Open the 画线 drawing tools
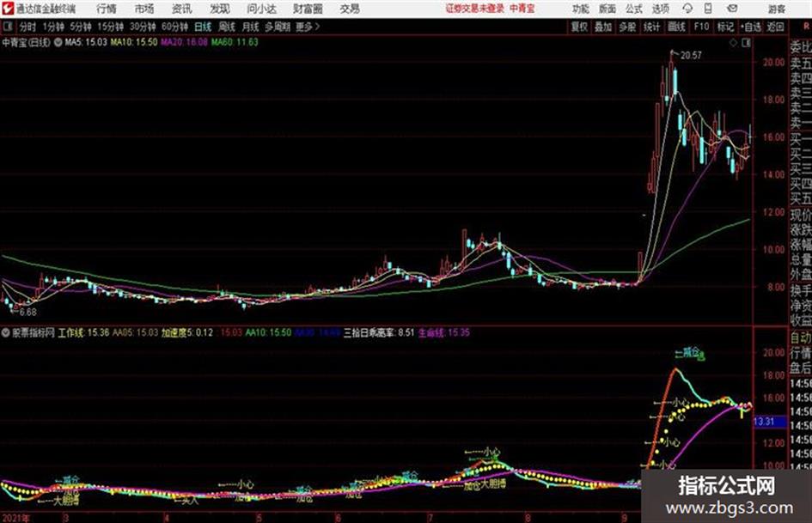The image size is (812, 523). [676, 27]
